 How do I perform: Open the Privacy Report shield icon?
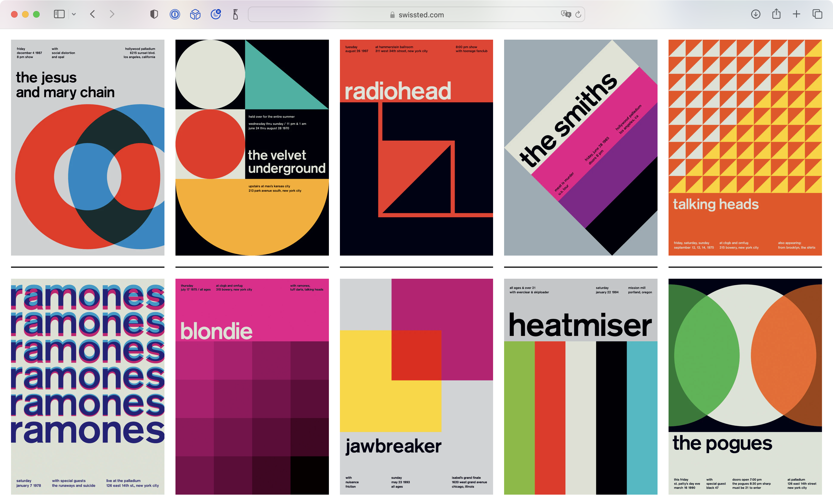tap(154, 14)
